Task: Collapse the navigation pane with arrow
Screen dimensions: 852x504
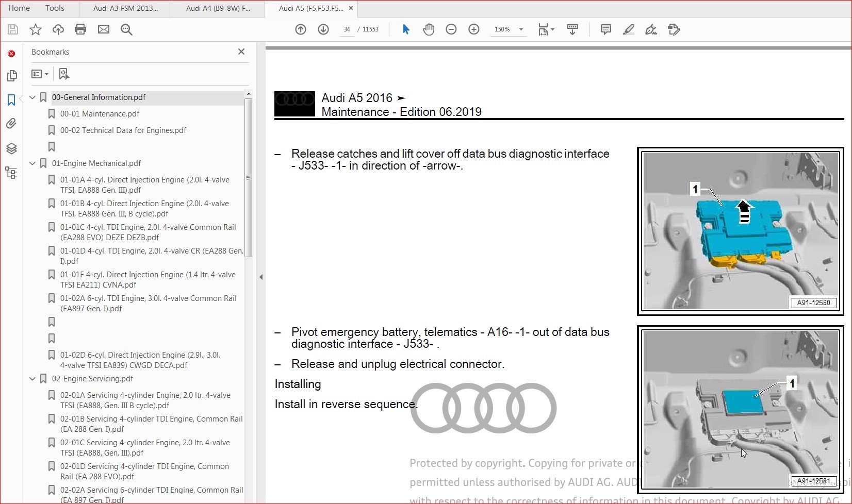Action: click(x=261, y=277)
